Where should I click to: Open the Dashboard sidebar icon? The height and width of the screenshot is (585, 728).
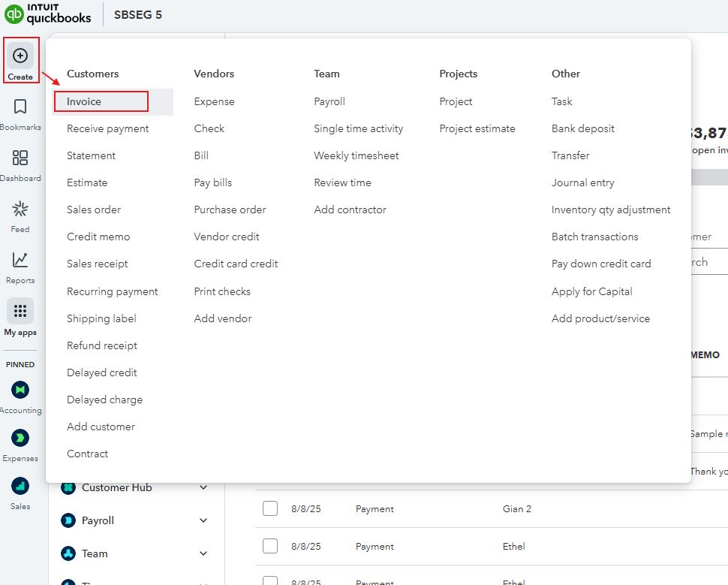(20, 158)
